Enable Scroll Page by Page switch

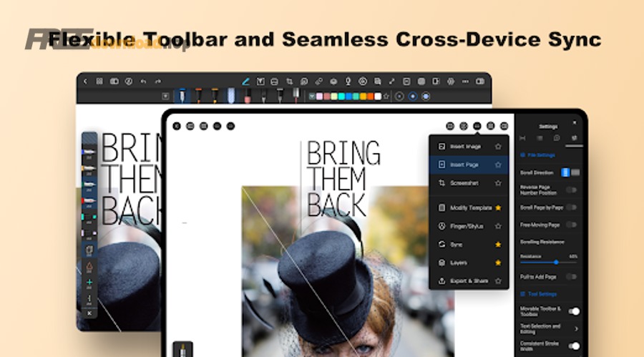[x=572, y=207]
